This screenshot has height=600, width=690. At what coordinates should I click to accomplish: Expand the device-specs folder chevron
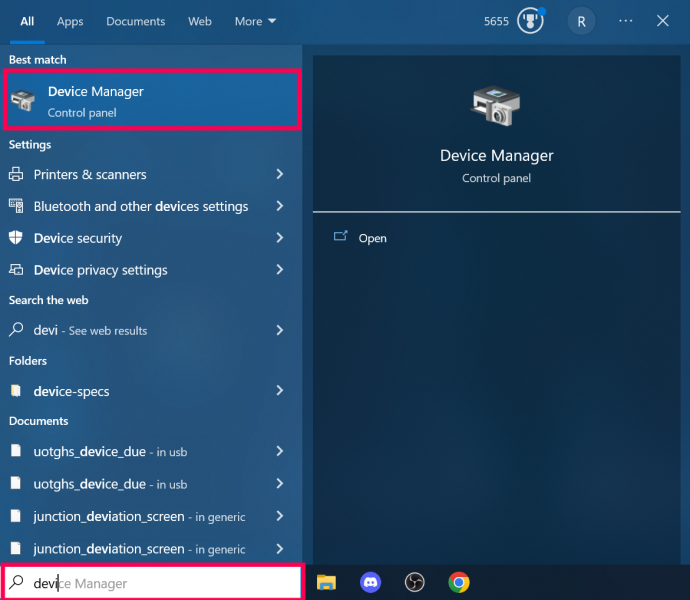click(x=280, y=390)
